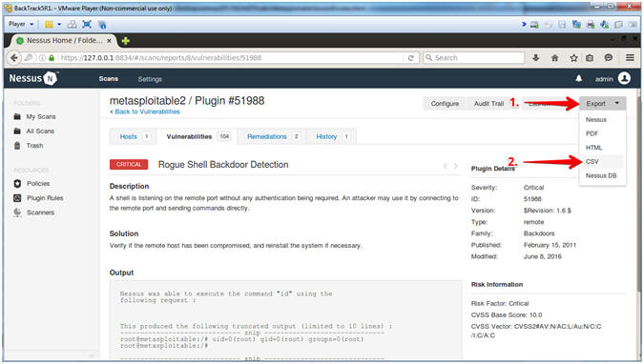The height and width of the screenshot is (364, 644).
Task: Expand the VMware power options arrow
Action: pyautogui.click(x=59, y=25)
